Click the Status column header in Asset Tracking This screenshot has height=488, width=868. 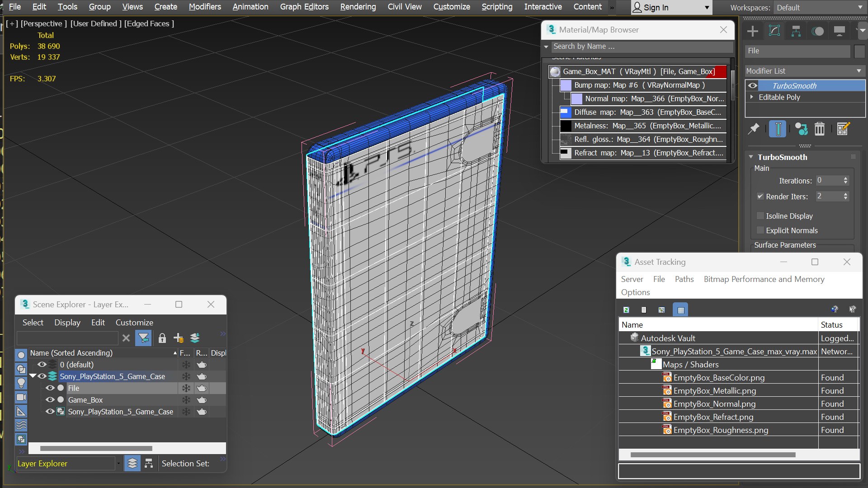point(838,325)
